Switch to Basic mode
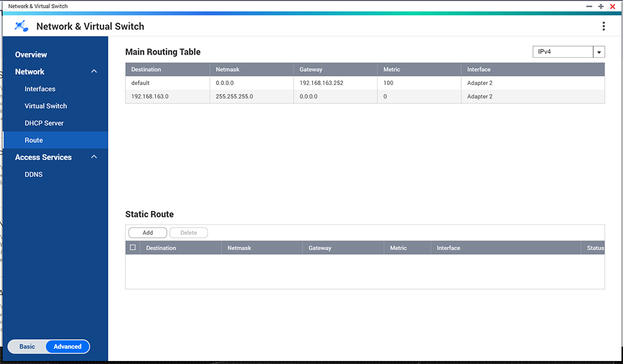Image resolution: width=623 pixels, height=364 pixels. (27, 346)
